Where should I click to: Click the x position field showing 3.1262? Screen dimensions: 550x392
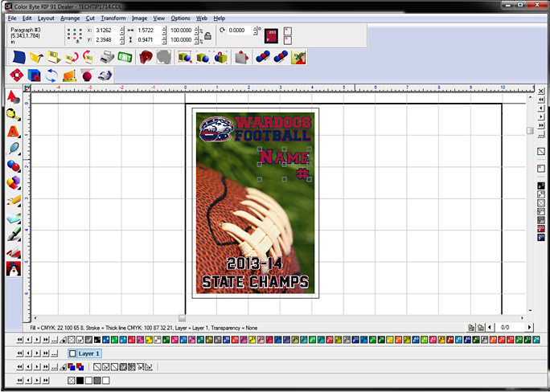point(107,31)
